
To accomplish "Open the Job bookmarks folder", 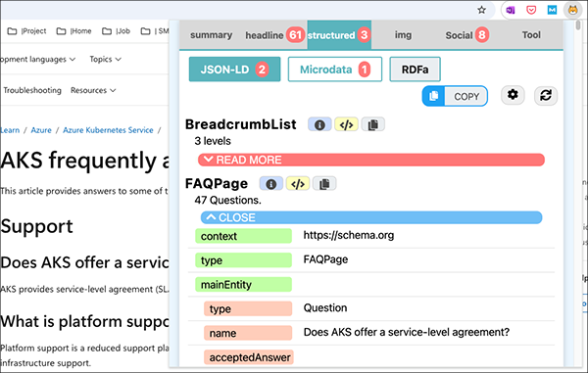I will (x=116, y=31).
